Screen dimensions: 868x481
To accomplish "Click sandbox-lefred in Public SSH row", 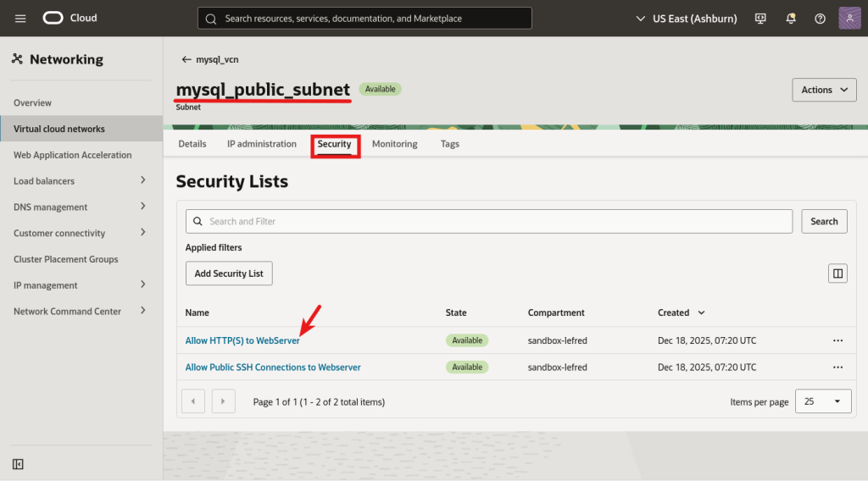I will click(x=558, y=368).
